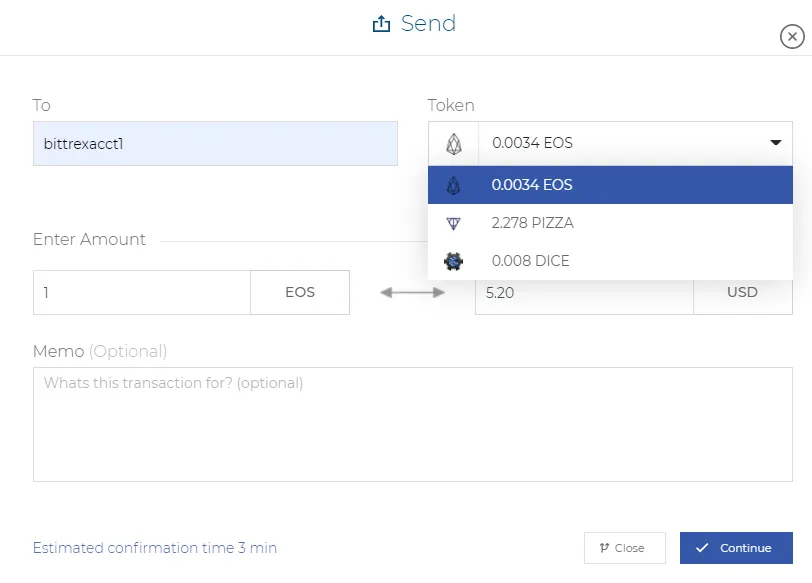Viewport: 812px width, 583px height.
Task: Click the Send share icon in header
Action: click(x=381, y=24)
